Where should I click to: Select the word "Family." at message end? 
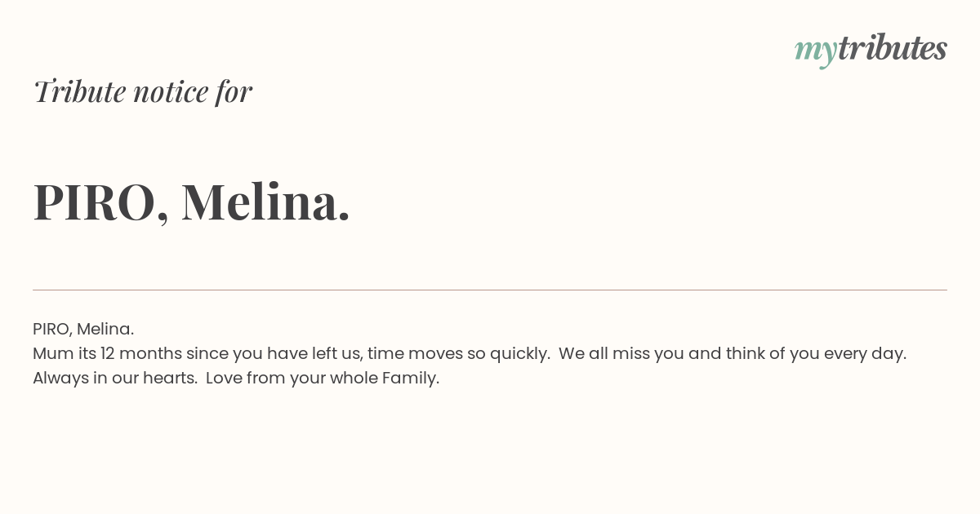(x=411, y=379)
